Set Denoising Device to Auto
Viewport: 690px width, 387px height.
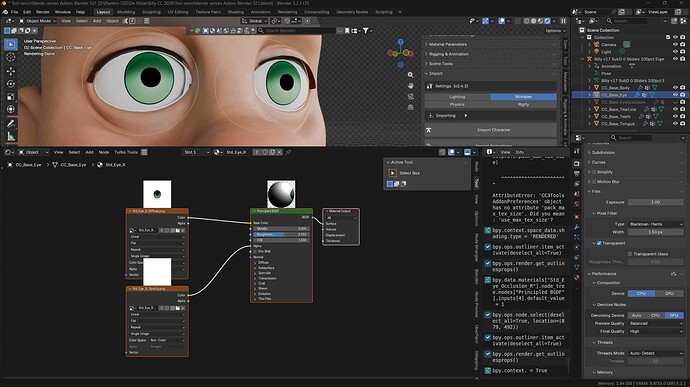click(x=637, y=315)
